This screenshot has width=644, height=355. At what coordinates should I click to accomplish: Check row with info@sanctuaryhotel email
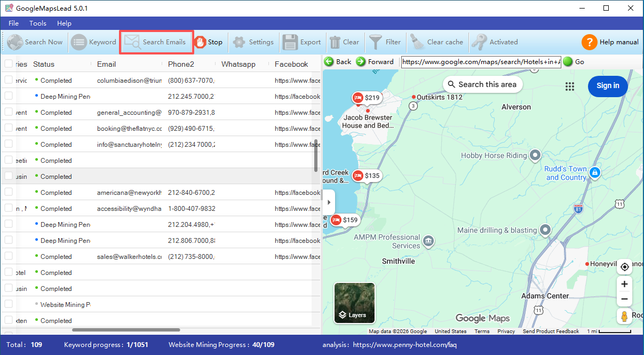pos(9,144)
